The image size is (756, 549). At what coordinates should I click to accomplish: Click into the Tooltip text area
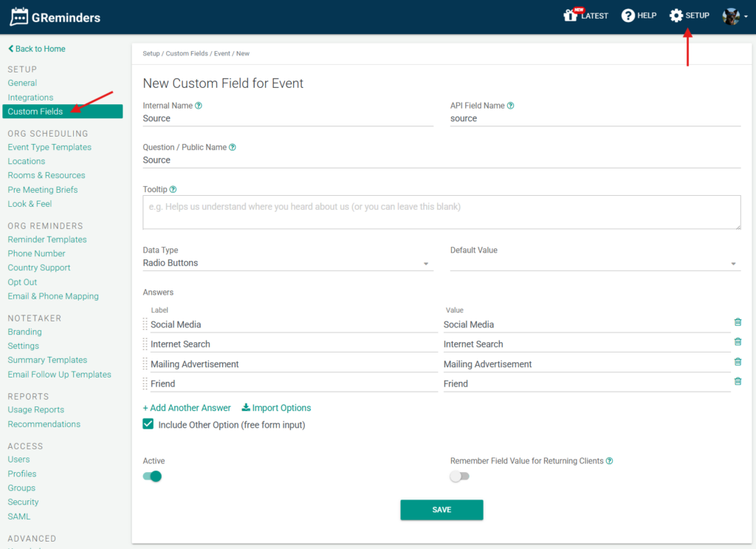coord(441,212)
